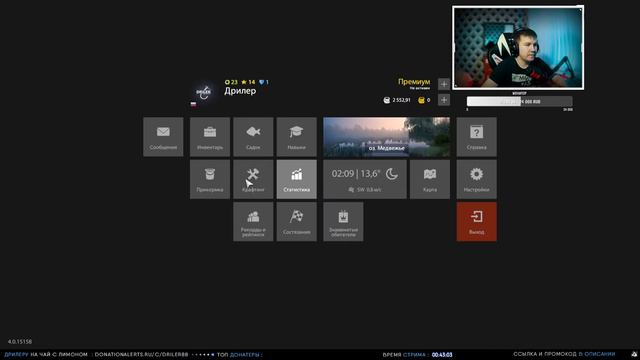This screenshot has height=360, width=640.
Task: Click the plus button next to Премиум
Action: (444, 84)
